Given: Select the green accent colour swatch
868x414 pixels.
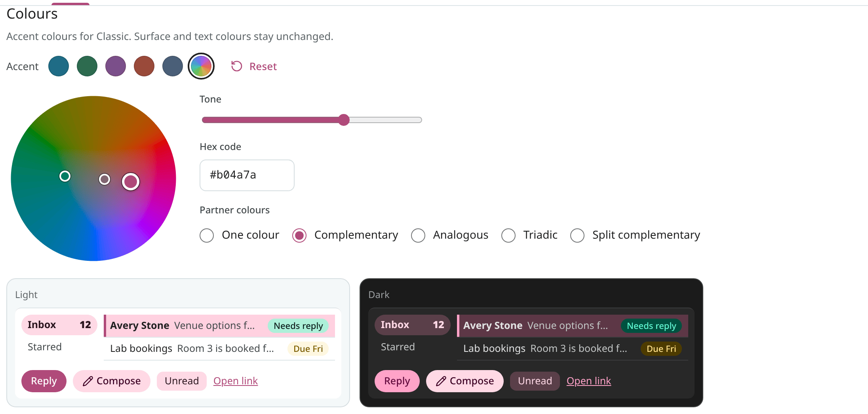Looking at the screenshot, I should (x=87, y=66).
